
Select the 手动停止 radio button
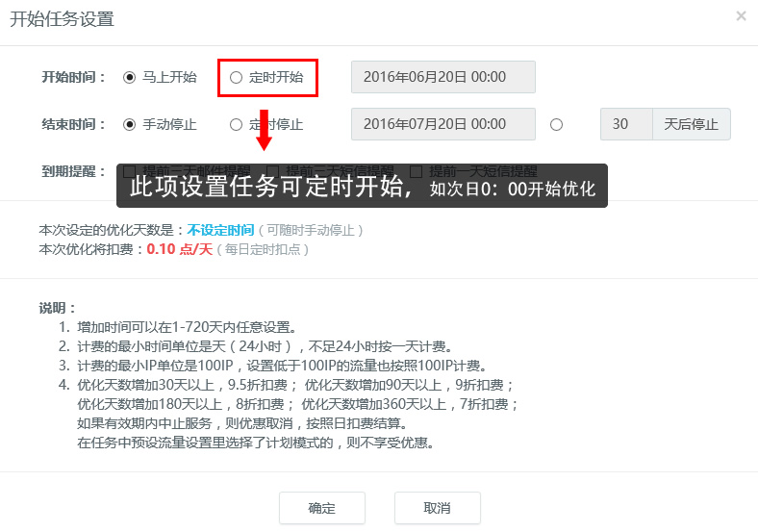(x=129, y=125)
